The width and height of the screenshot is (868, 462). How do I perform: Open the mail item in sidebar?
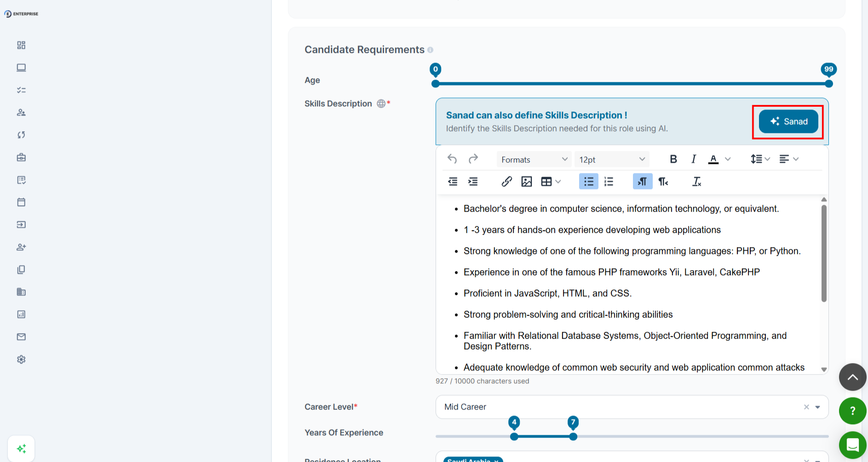pyautogui.click(x=21, y=337)
